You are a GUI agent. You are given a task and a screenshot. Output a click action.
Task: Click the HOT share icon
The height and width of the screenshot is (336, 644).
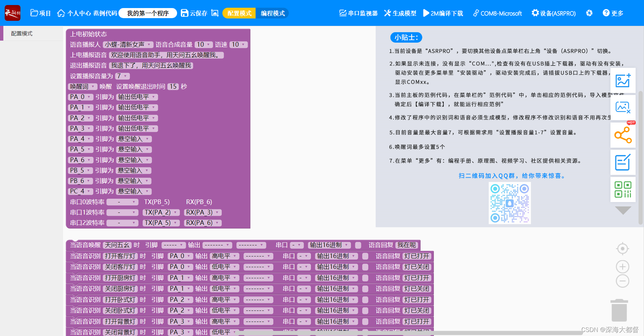click(x=623, y=135)
